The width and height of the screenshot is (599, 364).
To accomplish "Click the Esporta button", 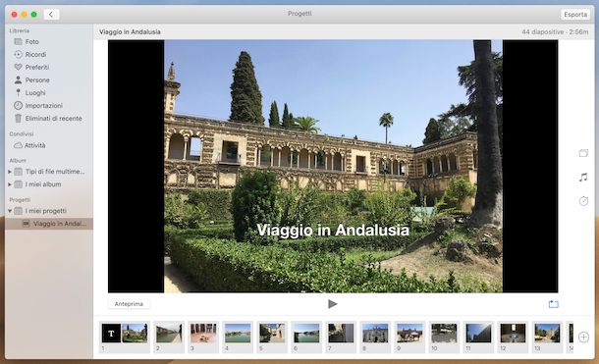I will click(575, 15).
